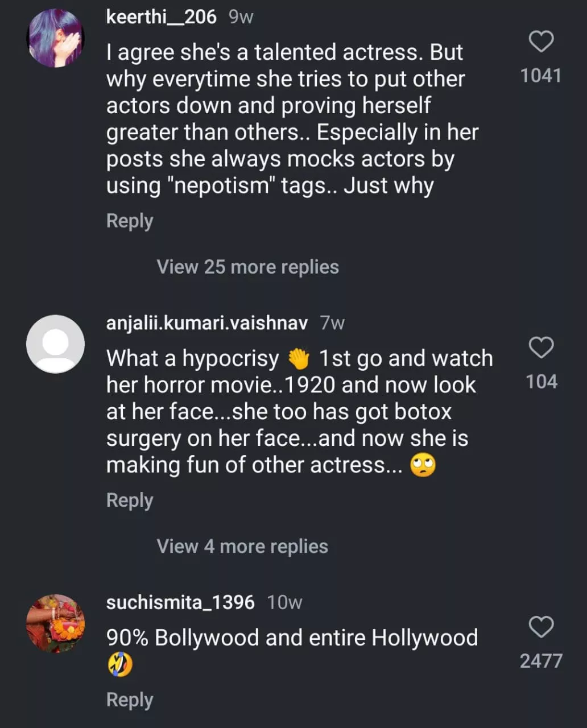Click the 2477 likes count
587x728 pixels.
click(541, 661)
